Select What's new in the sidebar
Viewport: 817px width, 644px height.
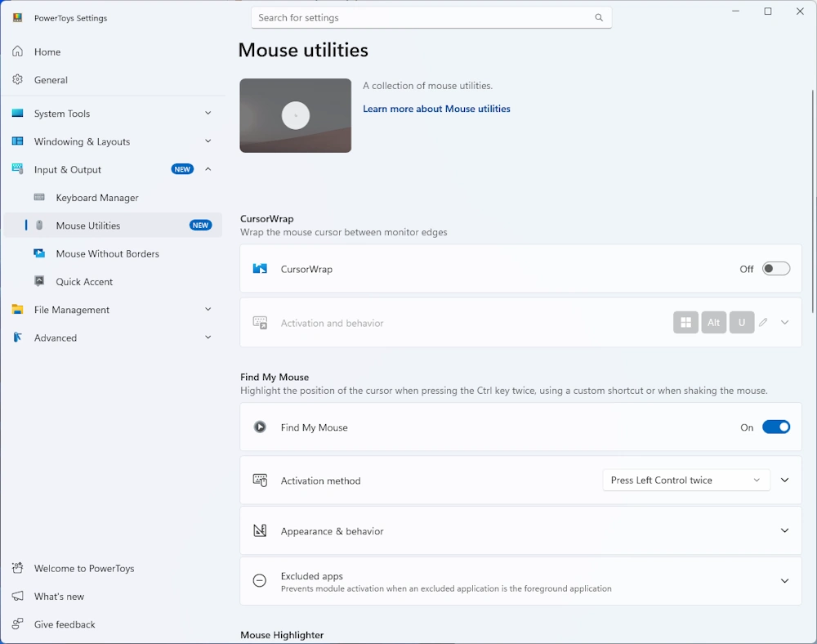click(59, 597)
